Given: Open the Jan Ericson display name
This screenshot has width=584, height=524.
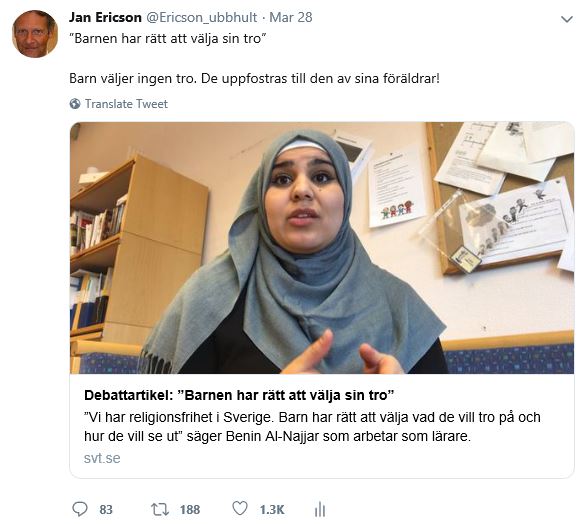Looking at the screenshot, I should [105, 18].
